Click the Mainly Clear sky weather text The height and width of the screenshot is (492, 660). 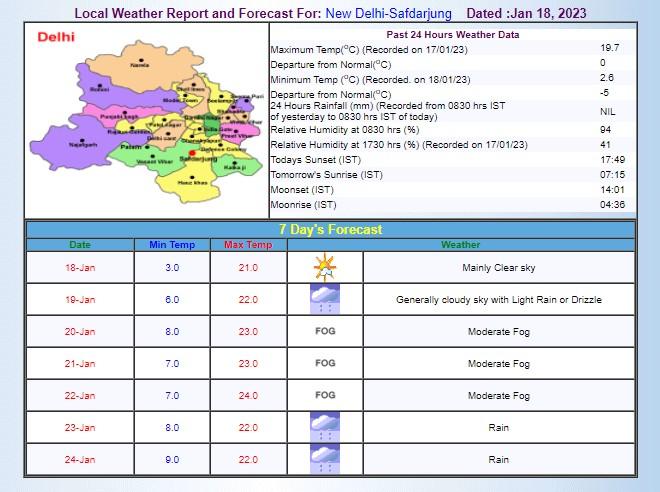[x=498, y=267]
